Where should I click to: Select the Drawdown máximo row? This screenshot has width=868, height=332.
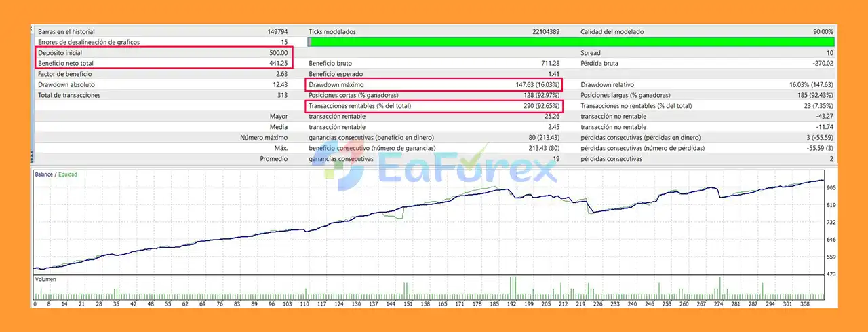[x=434, y=85]
